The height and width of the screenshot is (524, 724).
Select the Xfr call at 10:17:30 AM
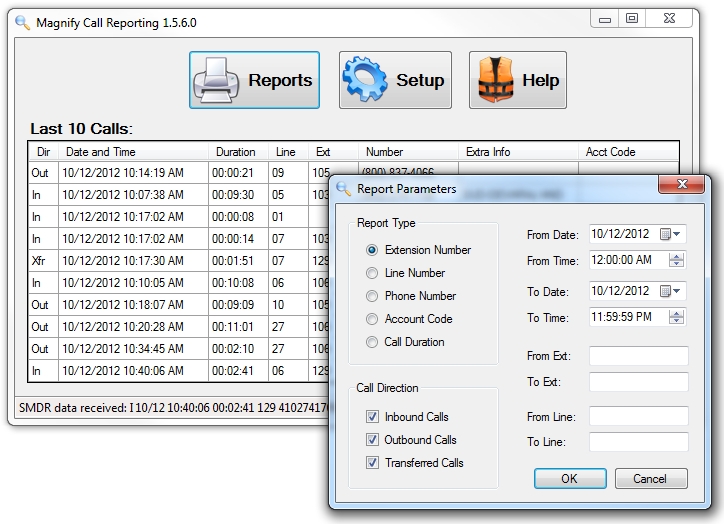179,261
